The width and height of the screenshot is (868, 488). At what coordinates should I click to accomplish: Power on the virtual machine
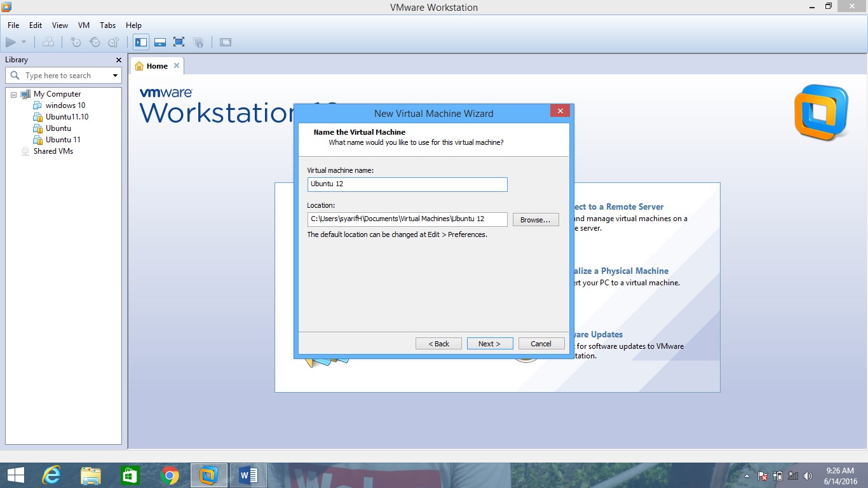coord(11,42)
